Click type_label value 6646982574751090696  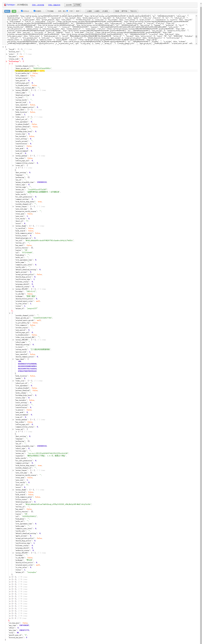click(x=27, y=364)
